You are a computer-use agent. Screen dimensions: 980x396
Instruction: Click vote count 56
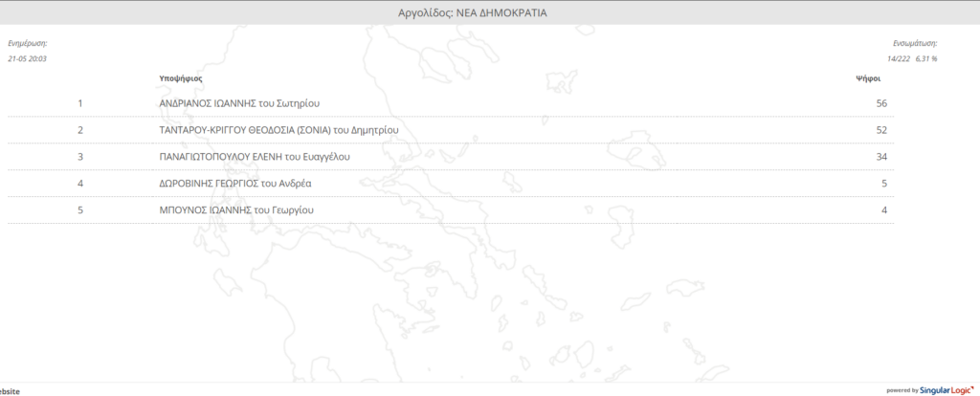881,103
